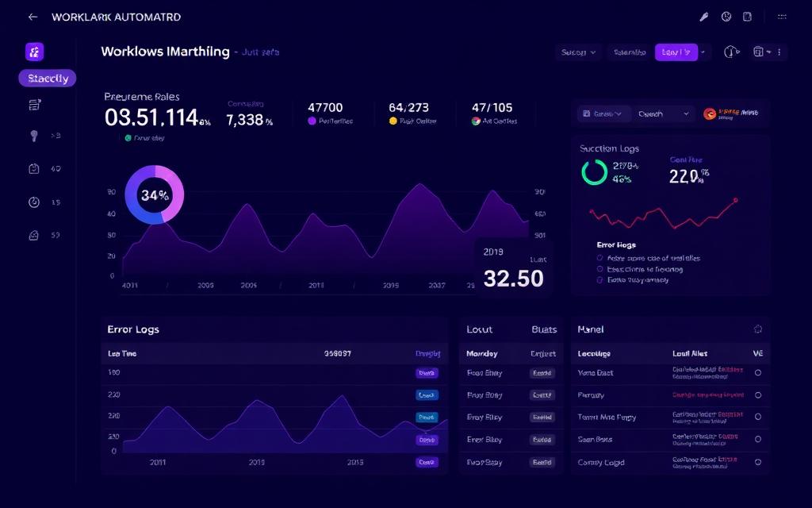Click the purple app logo in the sidebar
The width and height of the screenshot is (812, 508).
pos(35,52)
